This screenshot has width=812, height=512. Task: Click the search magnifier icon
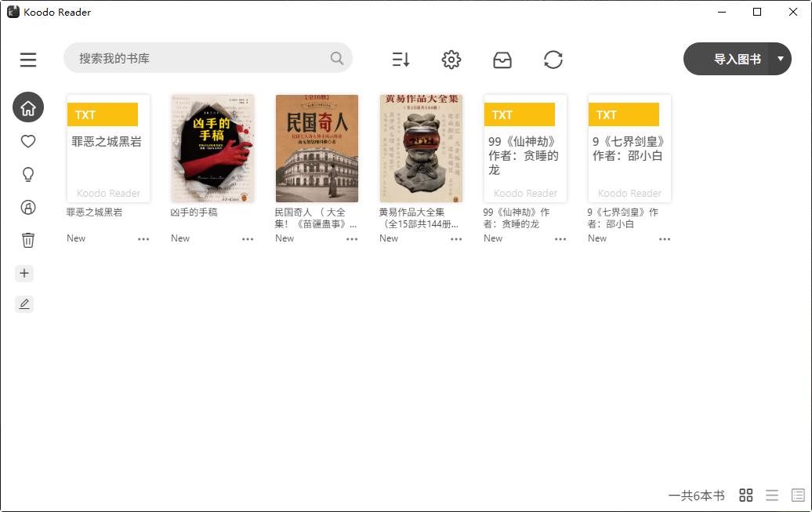point(336,58)
